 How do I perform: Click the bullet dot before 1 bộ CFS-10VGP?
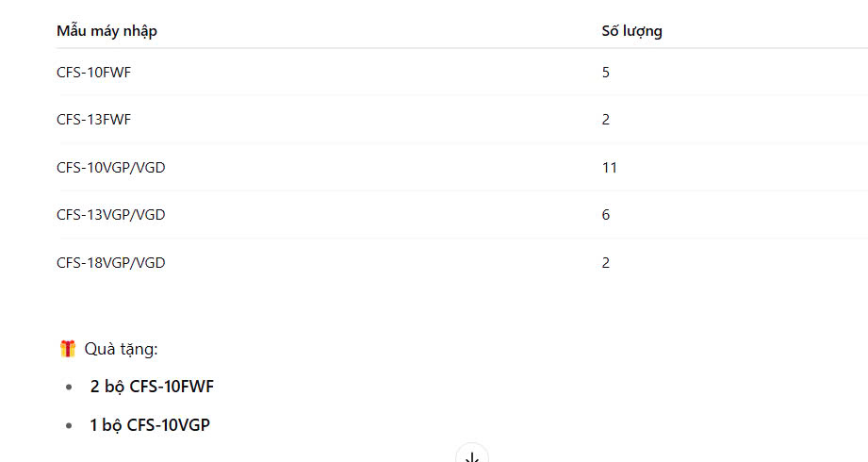[69, 426]
